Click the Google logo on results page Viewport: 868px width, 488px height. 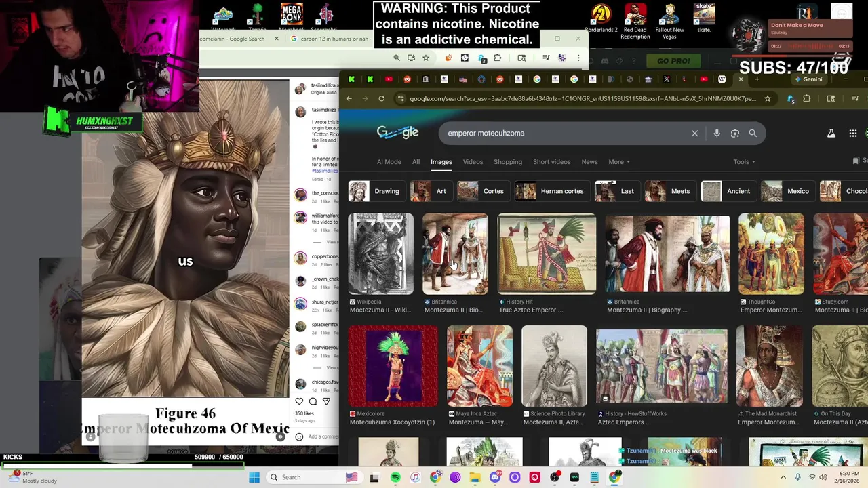click(397, 133)
